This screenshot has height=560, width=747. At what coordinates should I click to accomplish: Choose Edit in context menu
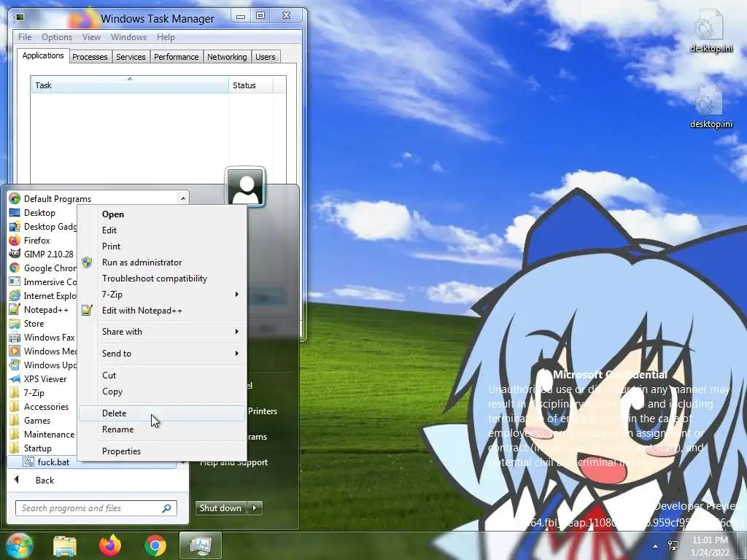coord(162,230)
